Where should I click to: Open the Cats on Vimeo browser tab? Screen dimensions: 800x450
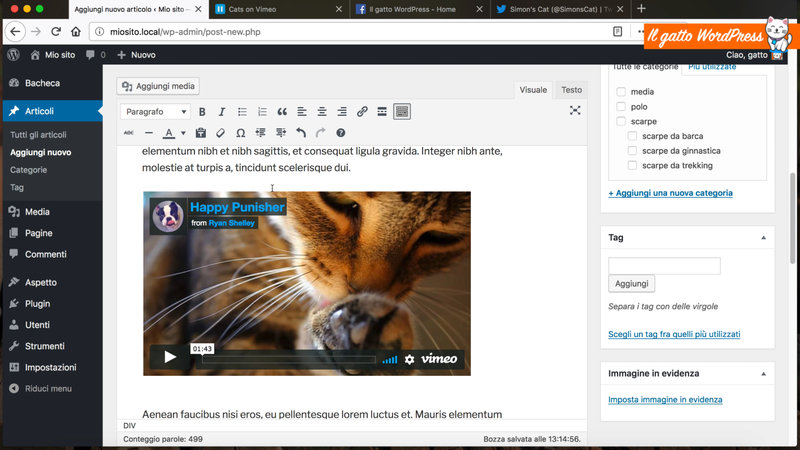point(279,9)
